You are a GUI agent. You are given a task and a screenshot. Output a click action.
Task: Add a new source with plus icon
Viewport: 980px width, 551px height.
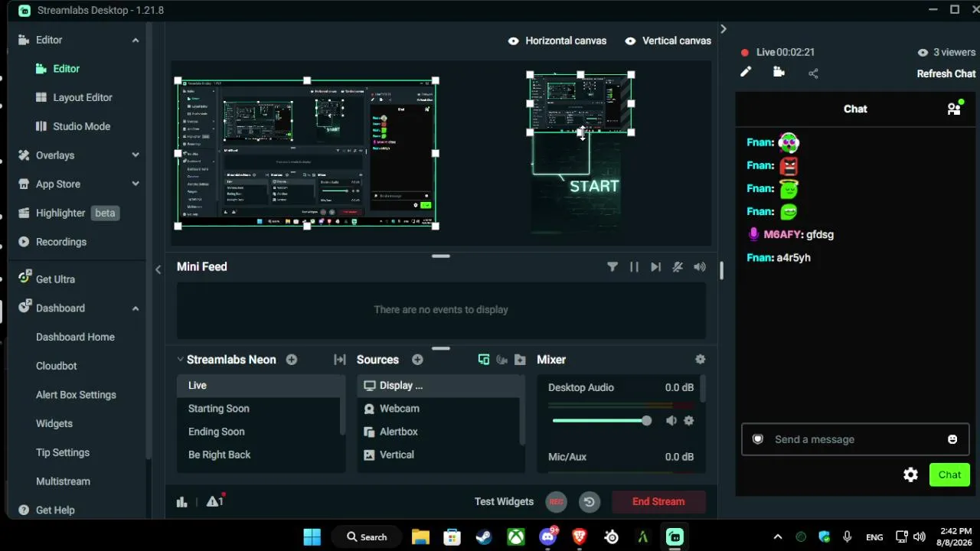[417, 360]
